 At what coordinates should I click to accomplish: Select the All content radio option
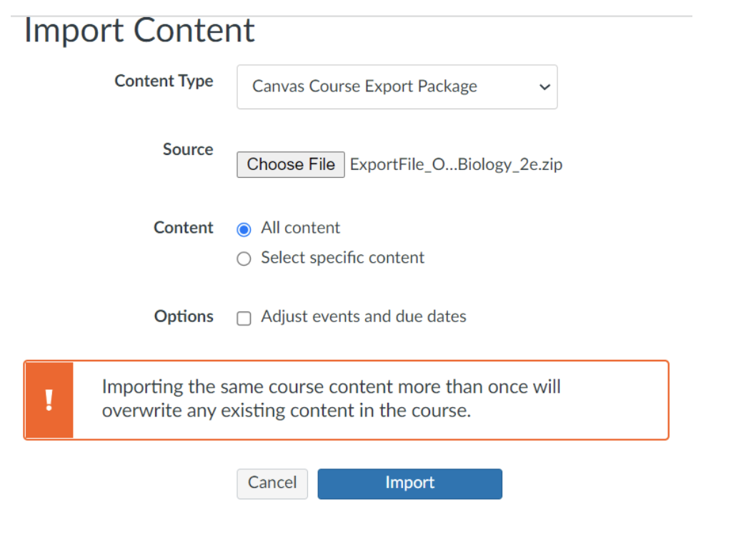pos(244,228)
